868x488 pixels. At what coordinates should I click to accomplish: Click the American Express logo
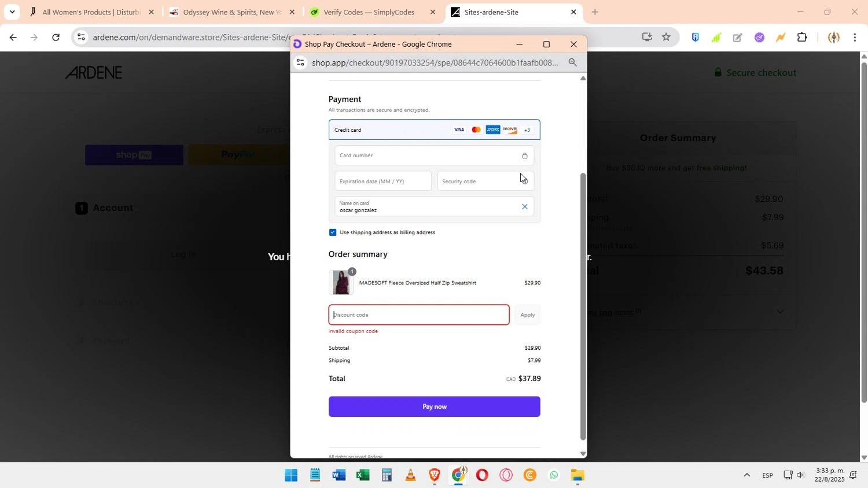[493, 130]
